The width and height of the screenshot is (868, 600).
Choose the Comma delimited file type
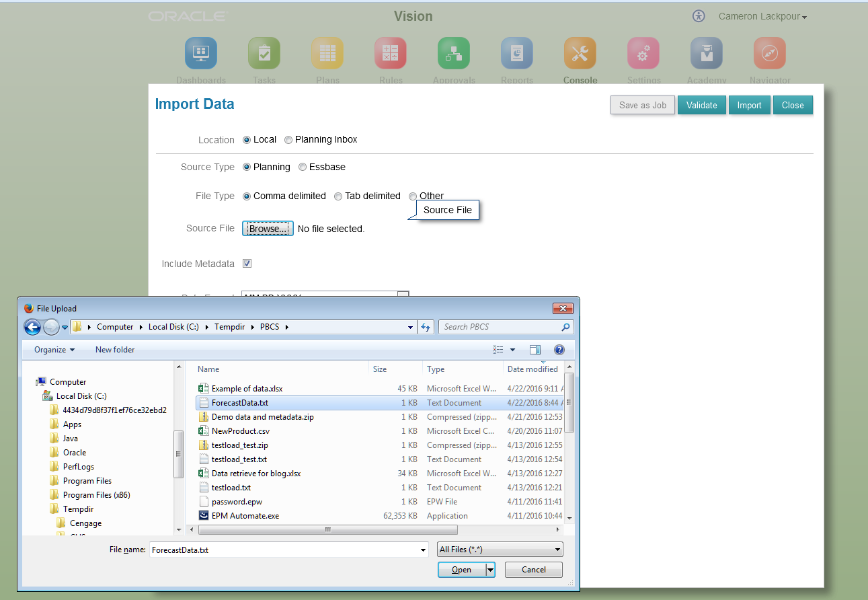(247, 196)
